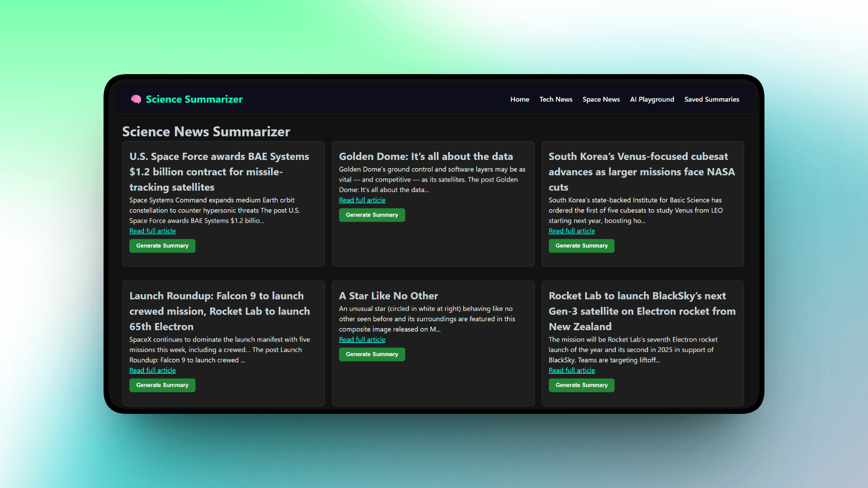The width and height of the screenshot is (868, 488).
Task: Open the Tech News page
Action: 556,99
